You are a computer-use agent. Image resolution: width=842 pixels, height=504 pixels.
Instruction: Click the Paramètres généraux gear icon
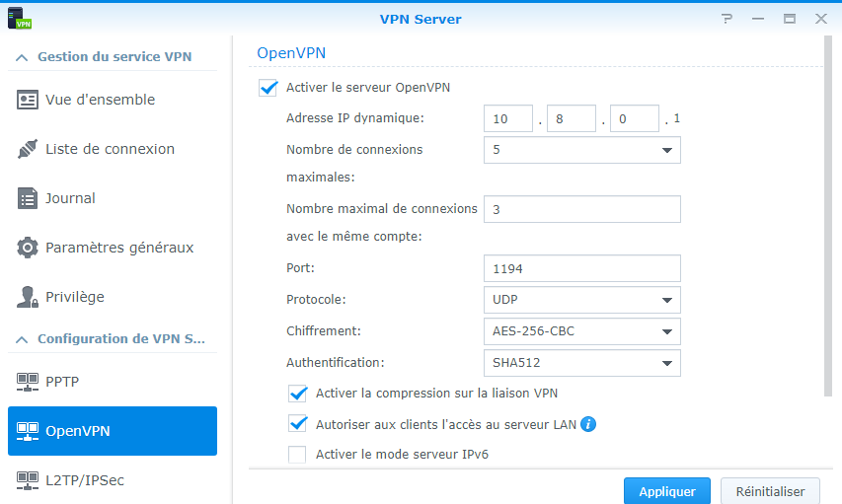click(x=28, y=248)
